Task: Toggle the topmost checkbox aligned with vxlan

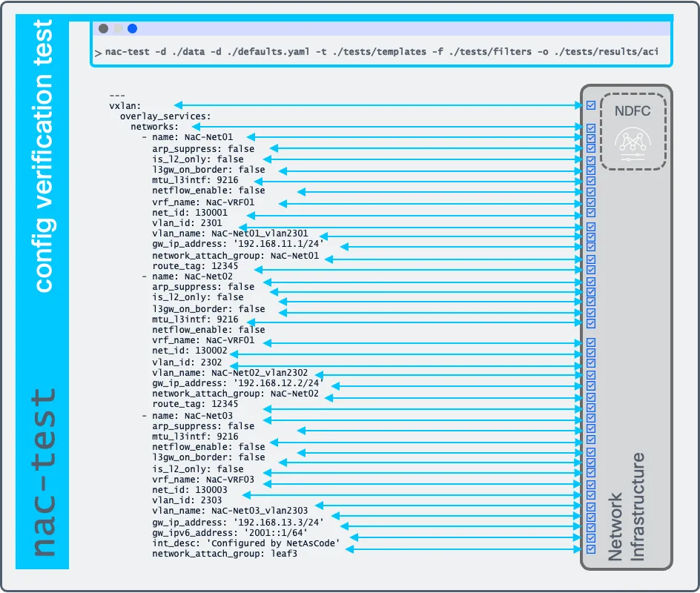Action: [590, 105]
